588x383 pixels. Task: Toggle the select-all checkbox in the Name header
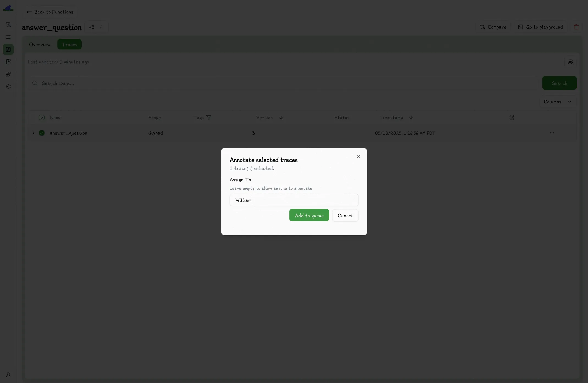(42, 118)
